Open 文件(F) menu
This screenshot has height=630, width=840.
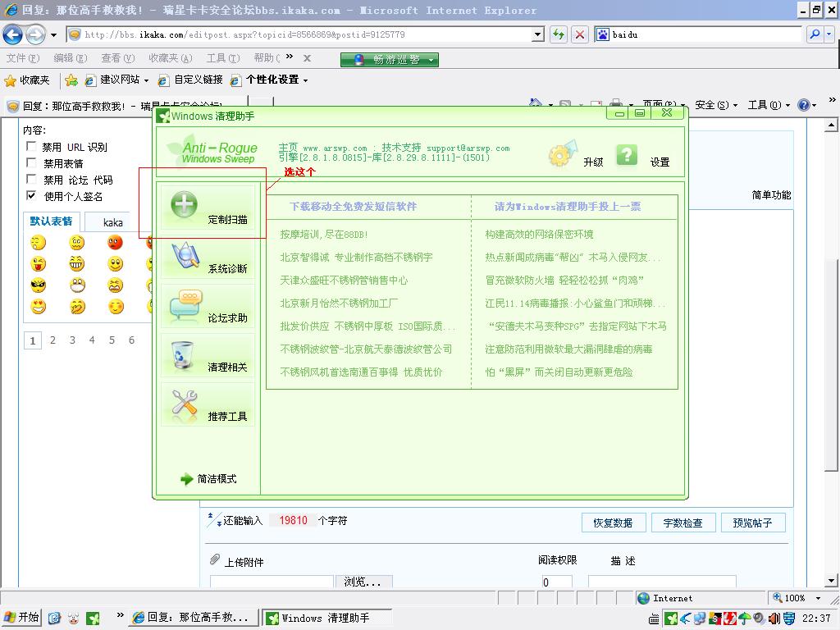[22, 58]
